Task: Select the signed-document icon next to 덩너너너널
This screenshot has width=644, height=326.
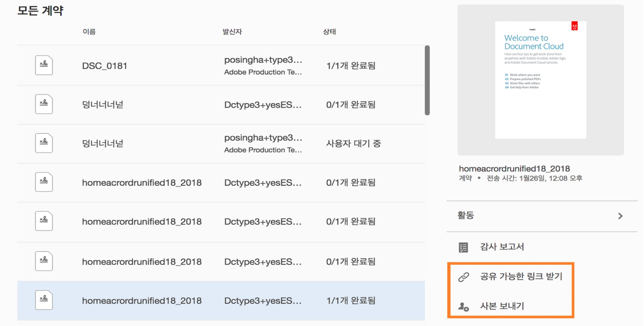Action: tap(44, 104)
